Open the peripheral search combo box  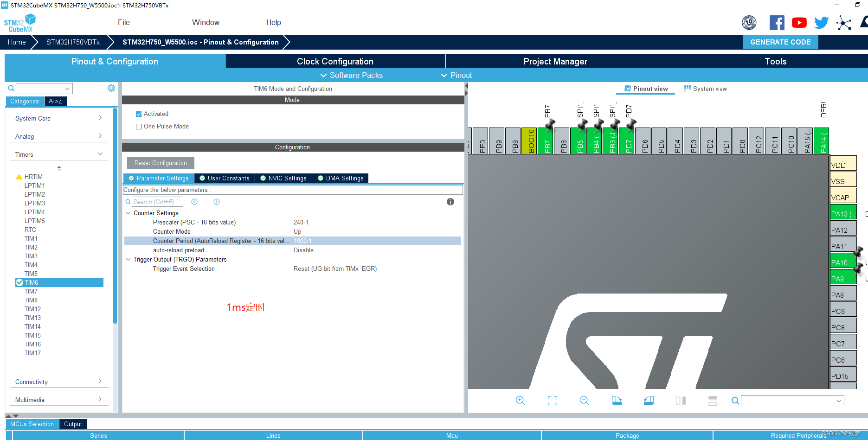tap(45, 88)
